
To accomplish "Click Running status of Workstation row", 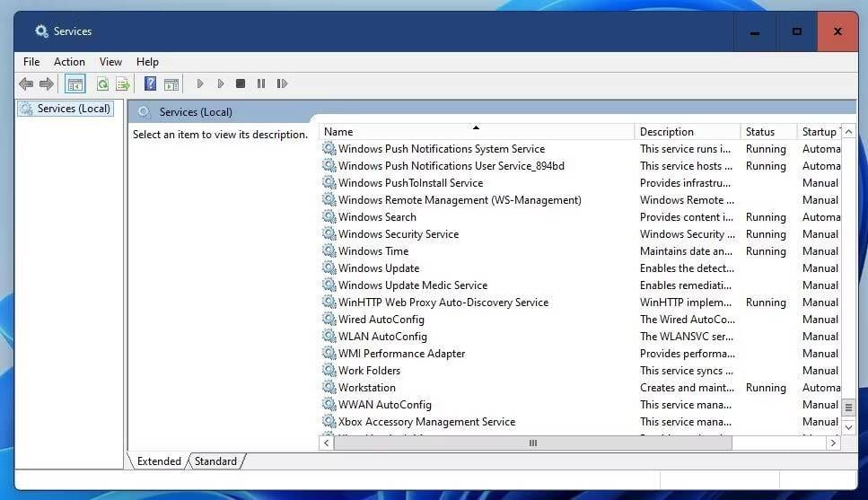I will click(x=766, y=388).
